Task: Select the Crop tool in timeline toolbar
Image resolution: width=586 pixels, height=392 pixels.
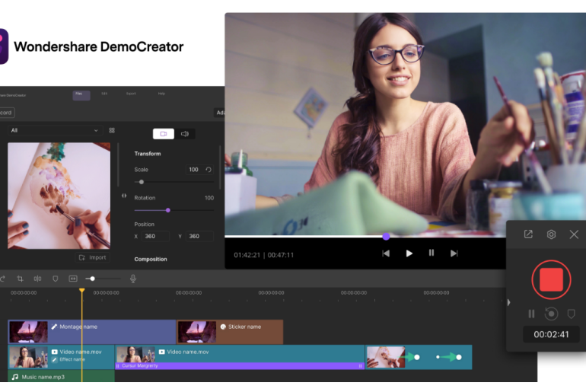Action: coord(20,279)
